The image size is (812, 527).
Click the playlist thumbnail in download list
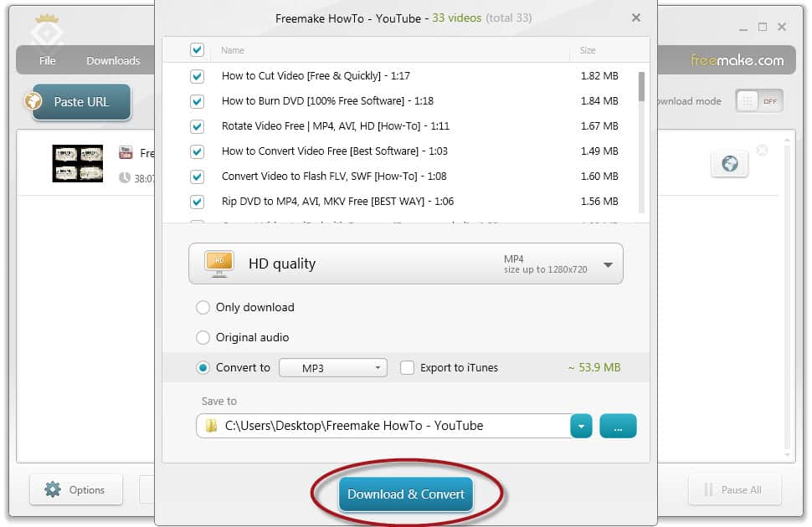click(x=78, y=164)
